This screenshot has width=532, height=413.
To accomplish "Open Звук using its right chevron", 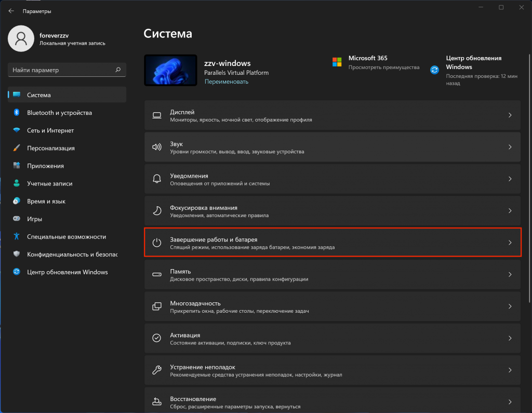I will pyautogui.click(x=510, y=147).
